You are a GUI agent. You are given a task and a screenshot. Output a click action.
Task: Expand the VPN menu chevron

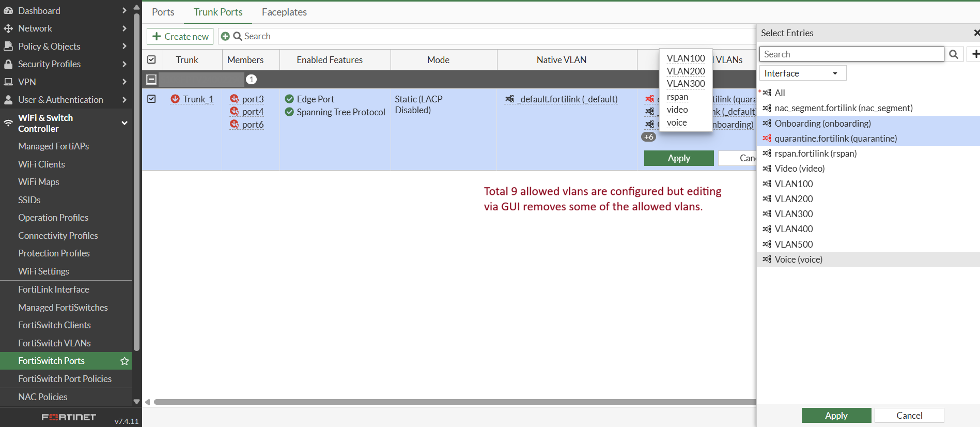coord(124,82)
